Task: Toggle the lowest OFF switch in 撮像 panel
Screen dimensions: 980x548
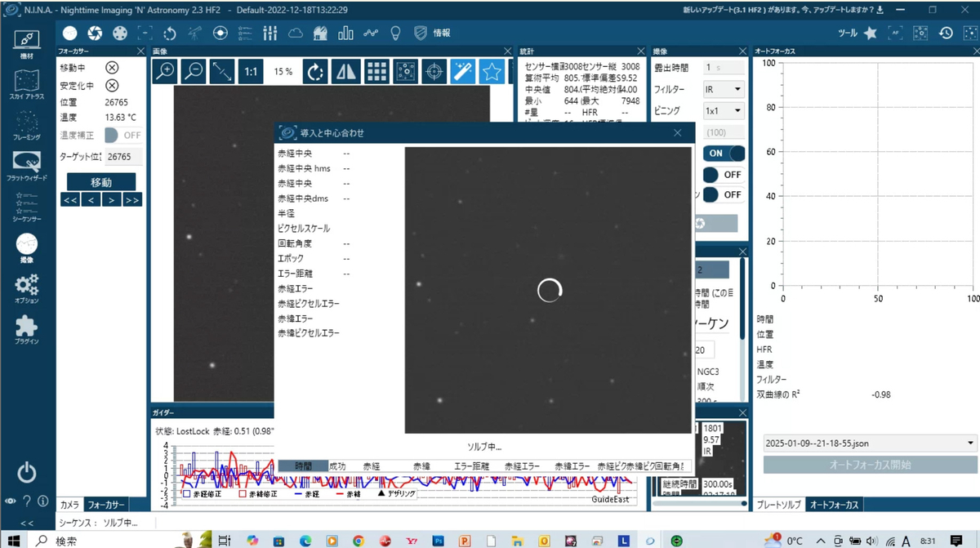Action: coord(724,194)
